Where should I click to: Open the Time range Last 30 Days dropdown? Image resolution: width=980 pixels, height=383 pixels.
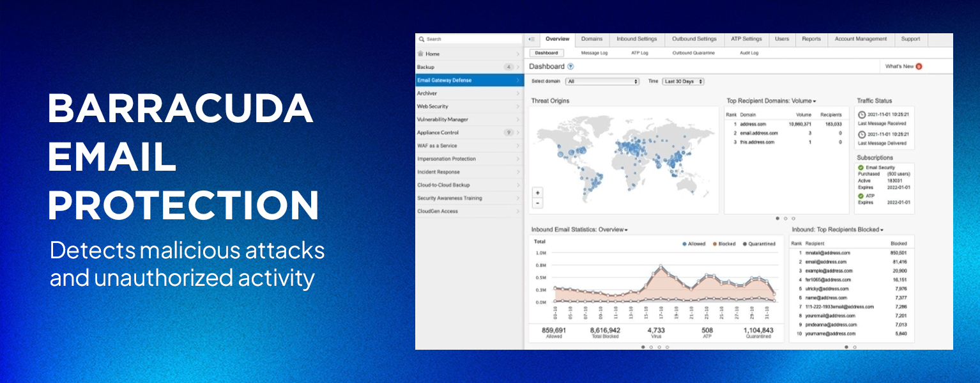[x=683, y=81]
